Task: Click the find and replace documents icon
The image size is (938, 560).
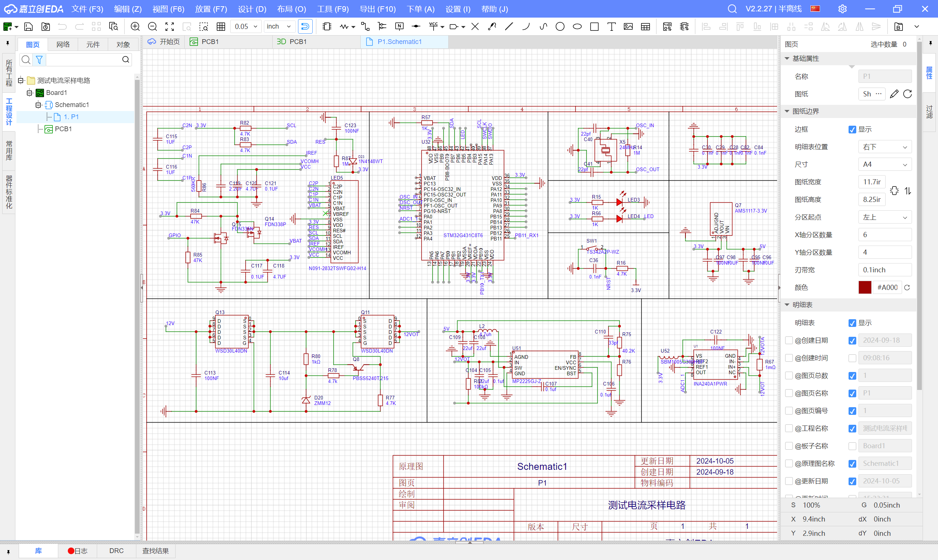Action: pos(114,26)
